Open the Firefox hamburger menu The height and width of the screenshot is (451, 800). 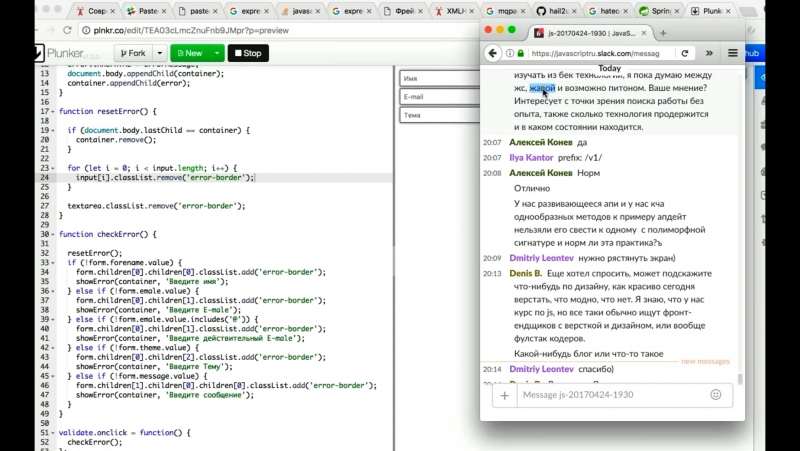733,53
